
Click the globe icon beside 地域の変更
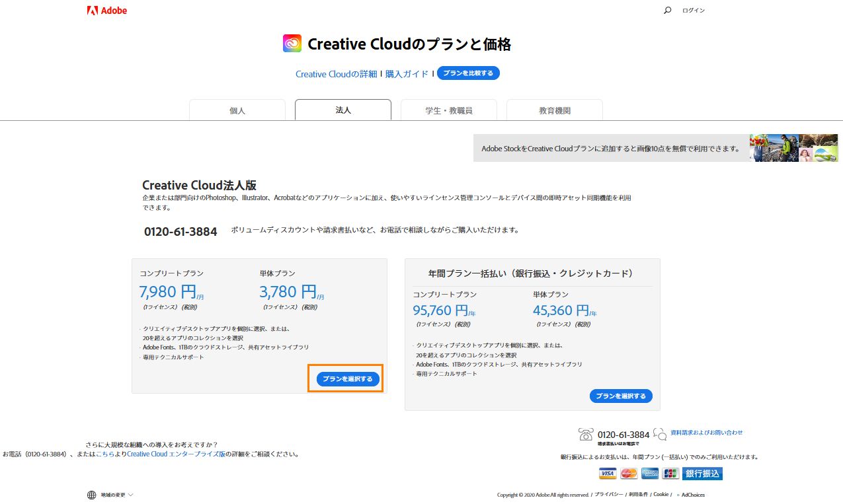pyautogui.click(x=92, y=495)
